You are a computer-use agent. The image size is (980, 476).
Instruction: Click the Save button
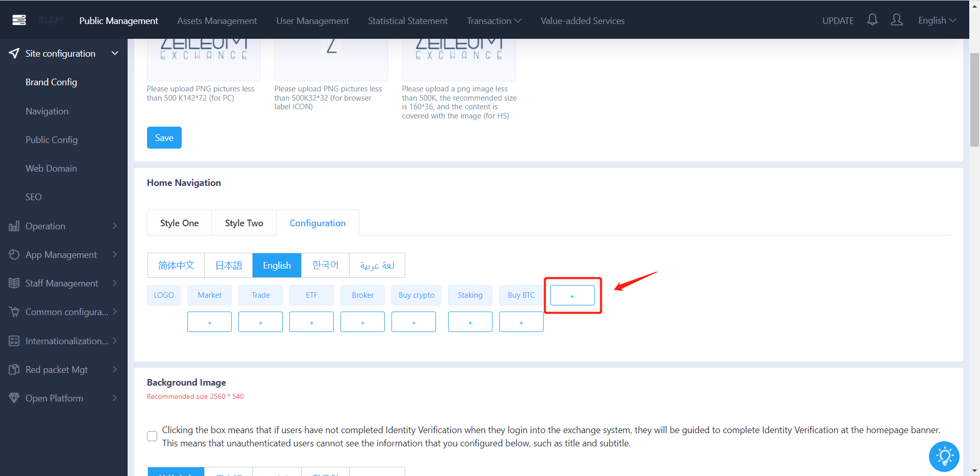point(164,137)
